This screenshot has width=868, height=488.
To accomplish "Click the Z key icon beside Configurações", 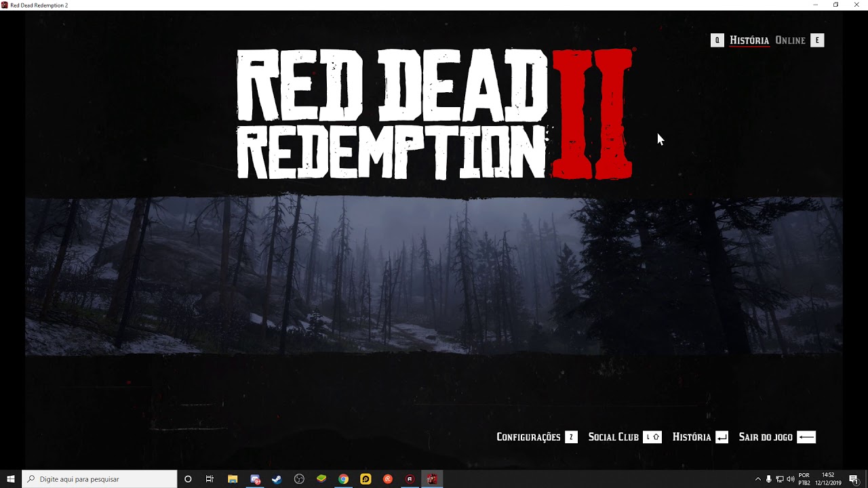I will (571, 437).
